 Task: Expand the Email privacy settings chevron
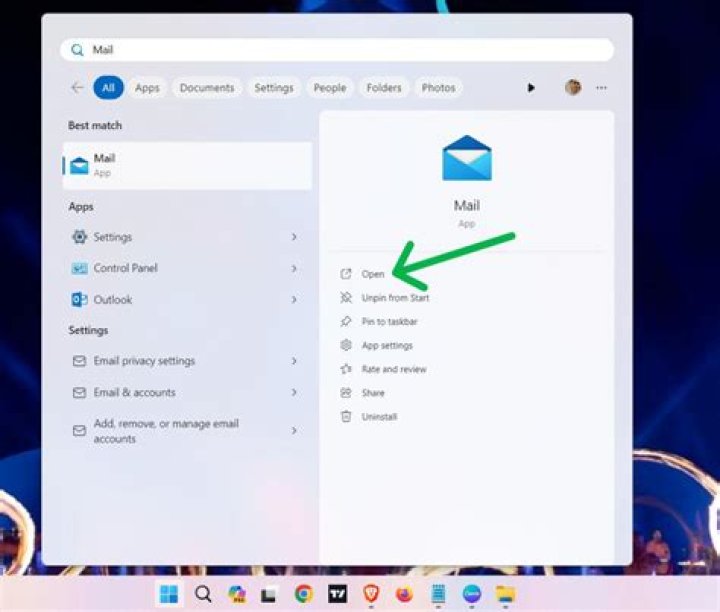[294, 361]
